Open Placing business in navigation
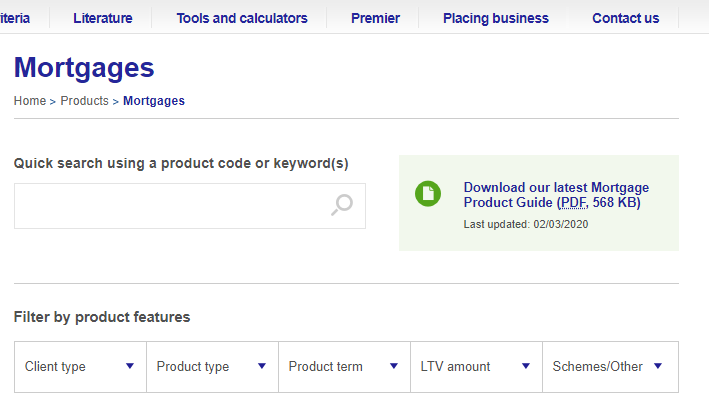Screen dimensions: 709x407 coord(496,18)
